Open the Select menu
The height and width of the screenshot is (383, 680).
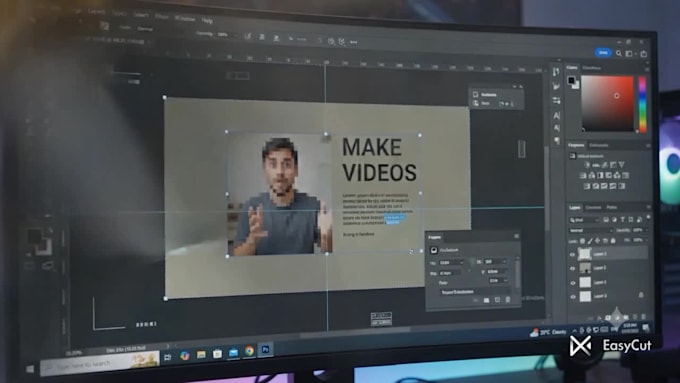(141, 15)
